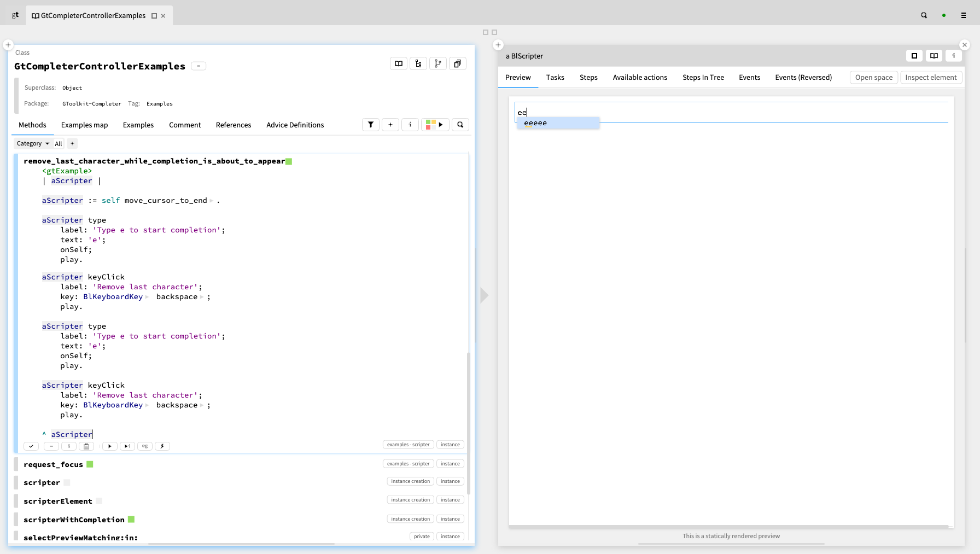Select the 'All' category filter value
Screen dimensions: 980x554
coord(59,144)
